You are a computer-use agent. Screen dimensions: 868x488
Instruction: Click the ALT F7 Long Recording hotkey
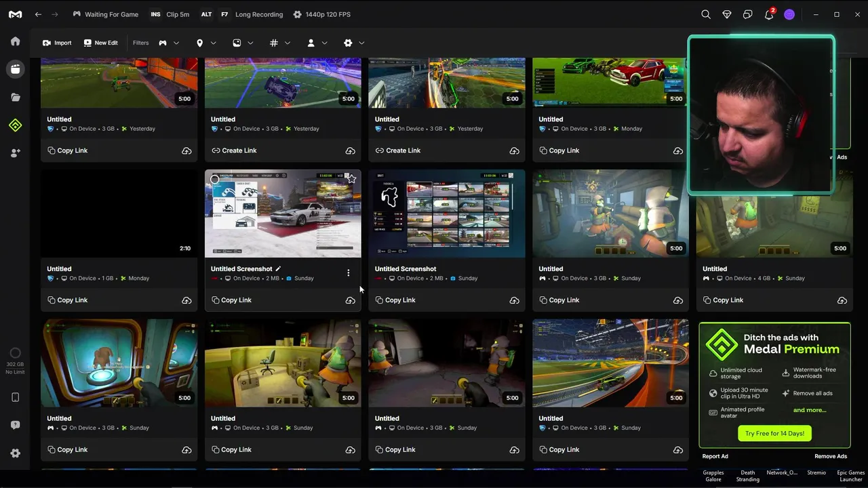coord(241,14)
